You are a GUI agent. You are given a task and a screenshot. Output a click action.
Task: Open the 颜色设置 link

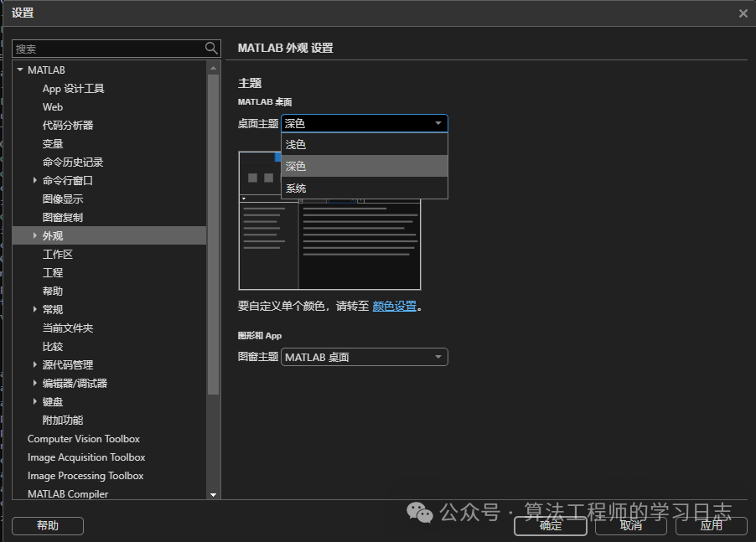point(395,306)
